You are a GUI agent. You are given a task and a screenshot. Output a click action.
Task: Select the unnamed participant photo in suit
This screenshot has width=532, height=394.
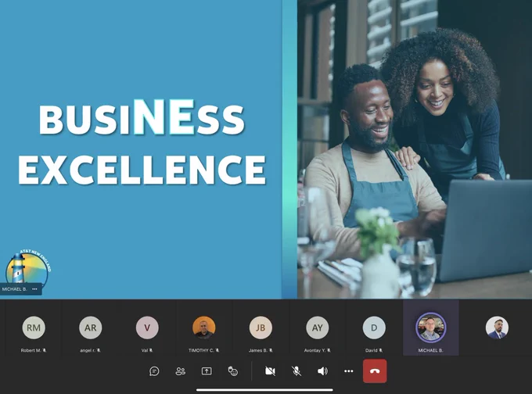497,328
